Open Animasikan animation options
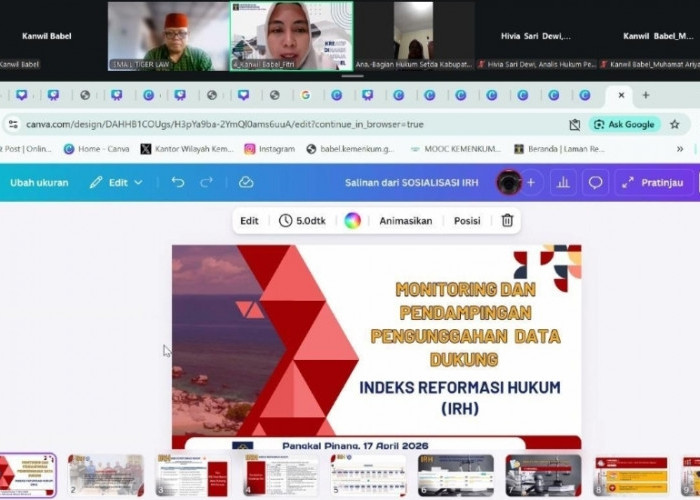Viewport: 700px width, 500px height. point(405,221)
